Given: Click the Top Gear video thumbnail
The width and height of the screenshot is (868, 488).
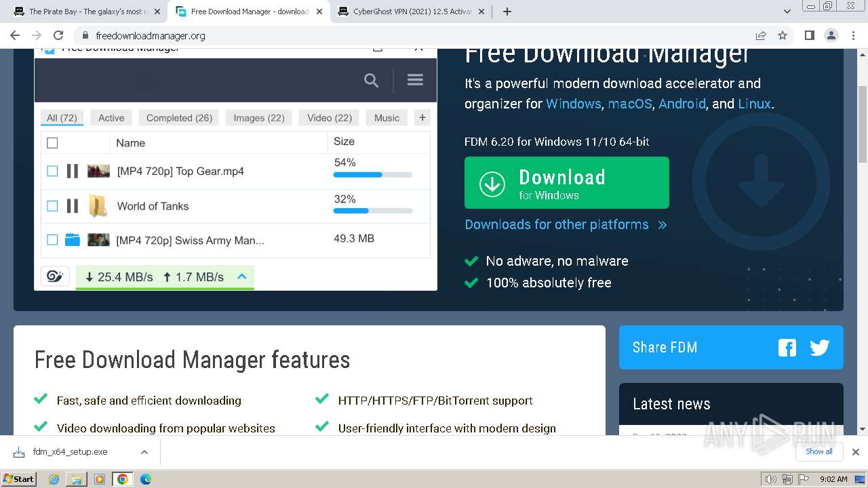Looking at the screenshot, I should [x=98, y=171].
